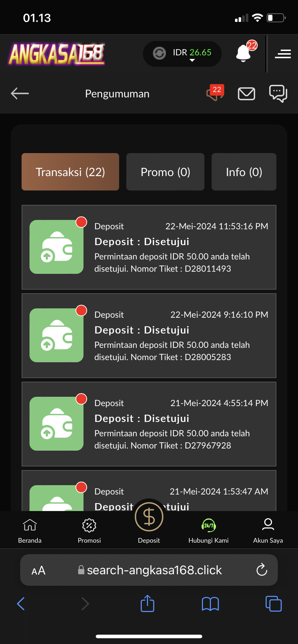Refresh balance with the circular sync icon
Image resolution: width=298 pixels, height=644 pixels.
159,53
